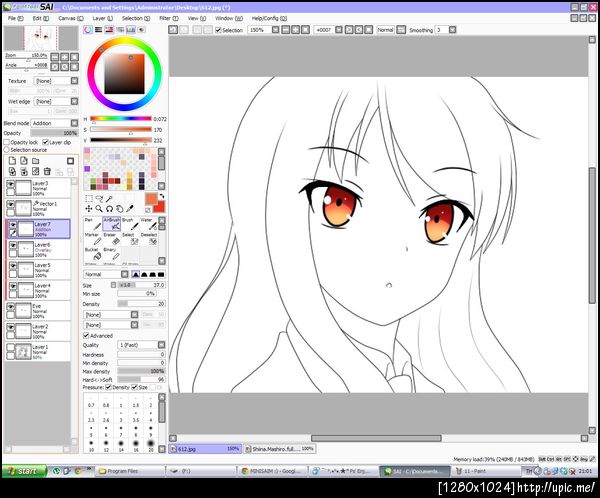Pick the magnifier zoom tool
This screenshot has height=498, width=600.
click(x=99, y=209)
